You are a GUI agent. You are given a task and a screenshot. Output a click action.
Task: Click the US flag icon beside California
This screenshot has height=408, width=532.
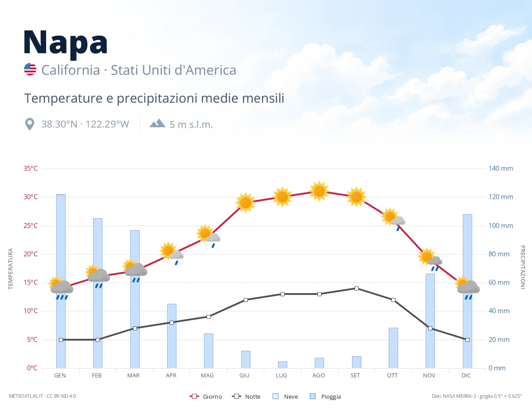pyautogui.click(x=30, y=69)
